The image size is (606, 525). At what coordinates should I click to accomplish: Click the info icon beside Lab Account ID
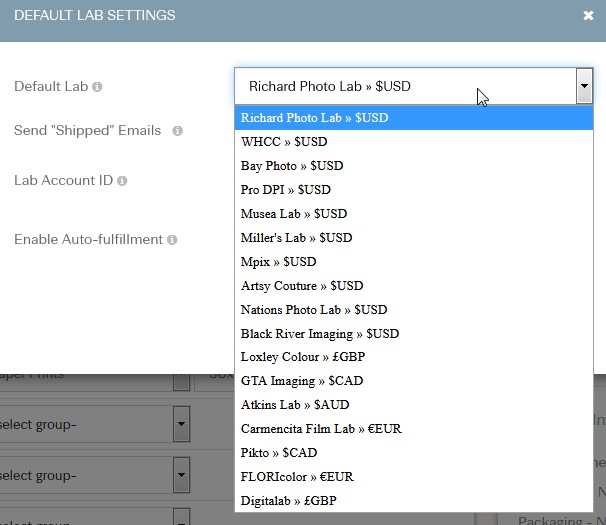(122, 181)
